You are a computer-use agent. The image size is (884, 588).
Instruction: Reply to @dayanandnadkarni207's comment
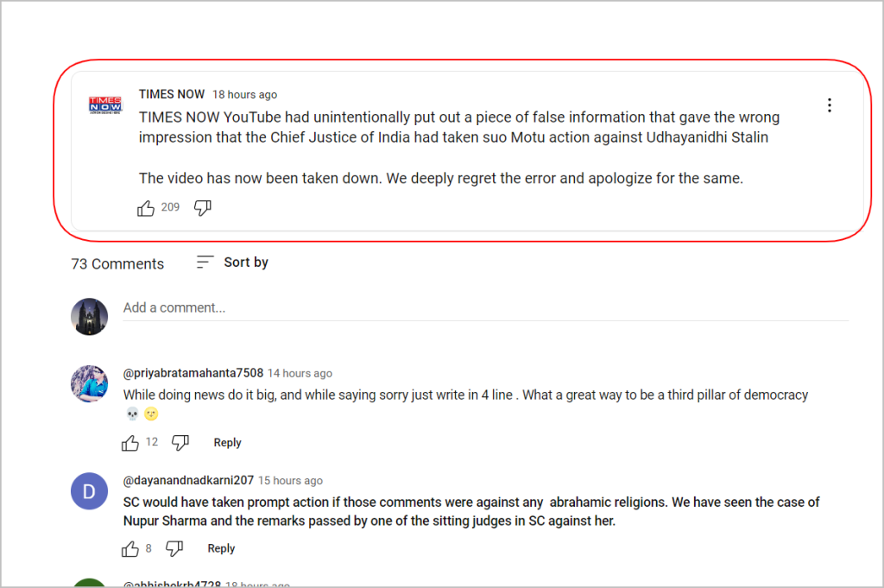tap(221, 548)
